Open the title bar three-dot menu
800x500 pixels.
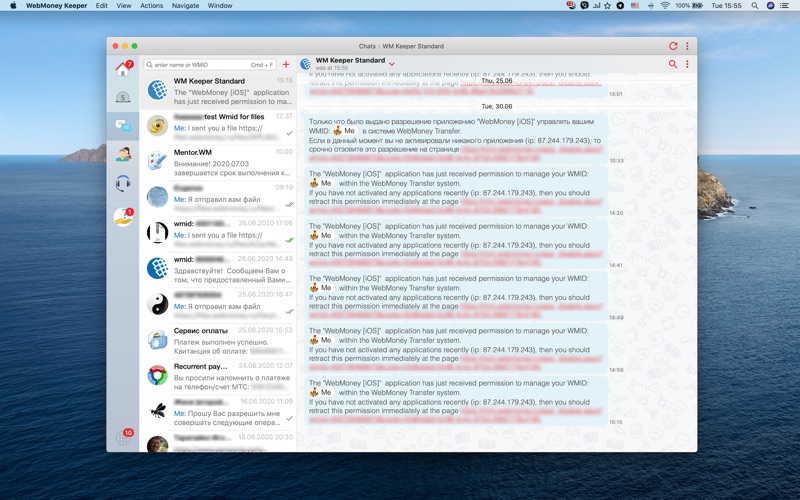(687, 46)
